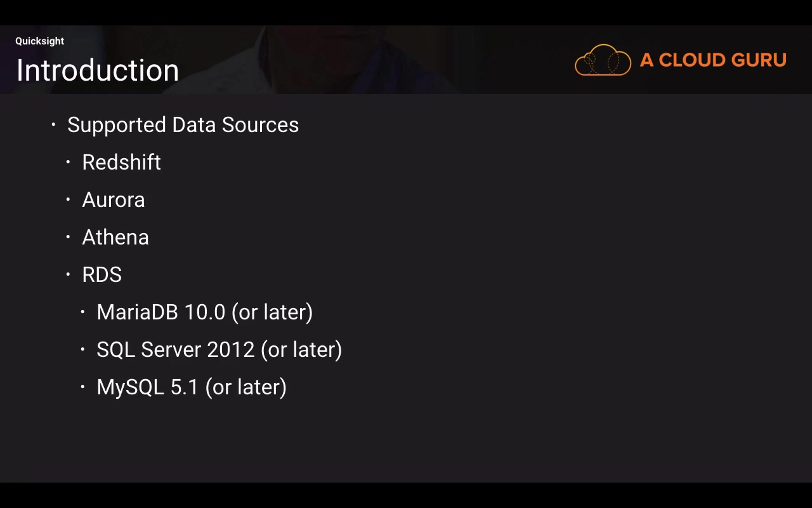Click the bullet point beside Aurora
The image size is (812, 508).
tap(68, 199)
